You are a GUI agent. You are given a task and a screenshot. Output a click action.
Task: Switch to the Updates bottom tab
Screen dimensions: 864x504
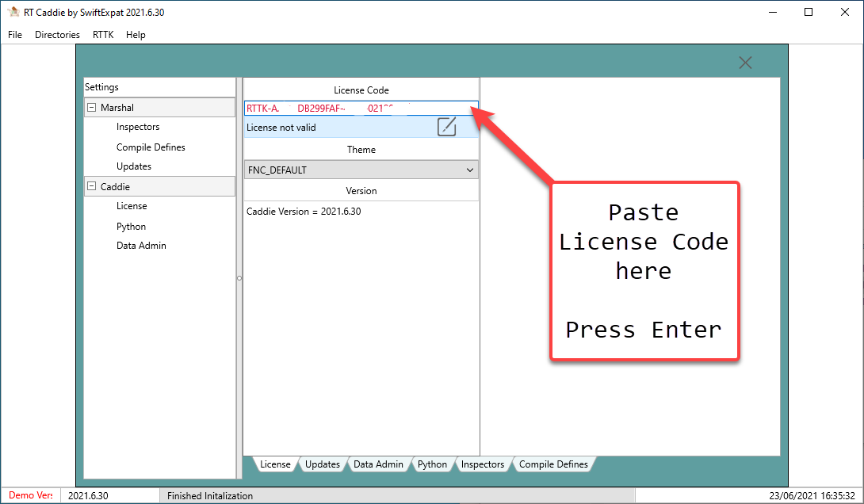pyautogui.click(x=323, y=464)
